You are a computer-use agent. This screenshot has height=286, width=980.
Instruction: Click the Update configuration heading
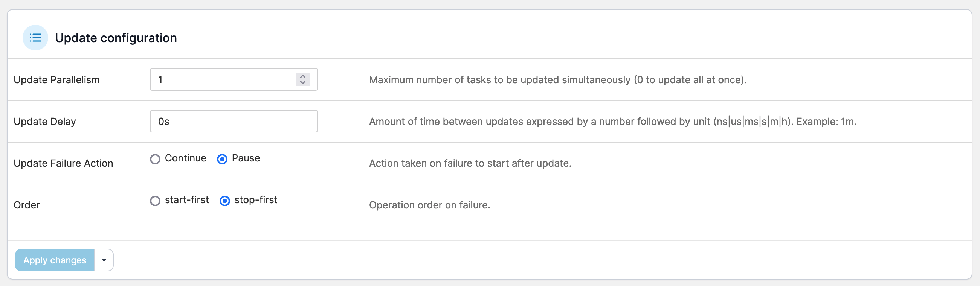[x=116, y=38]
